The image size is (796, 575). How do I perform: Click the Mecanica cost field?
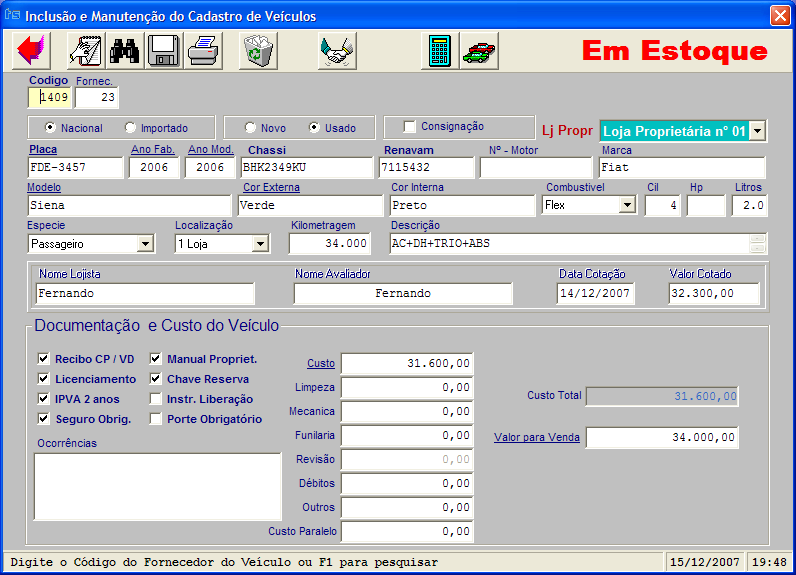[x=407, y=411]
